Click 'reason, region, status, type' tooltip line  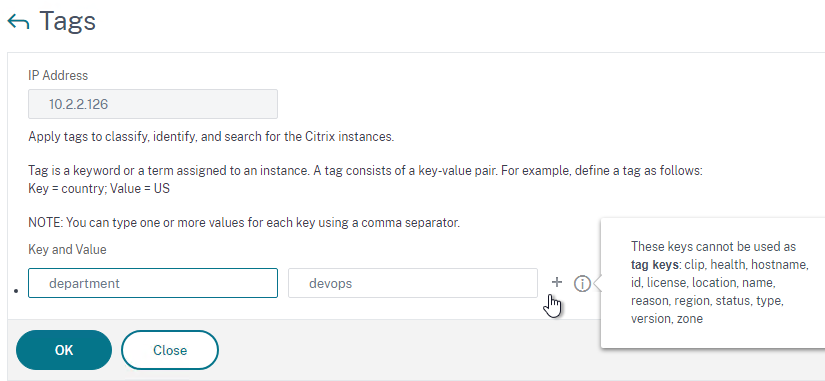(708, 301)
